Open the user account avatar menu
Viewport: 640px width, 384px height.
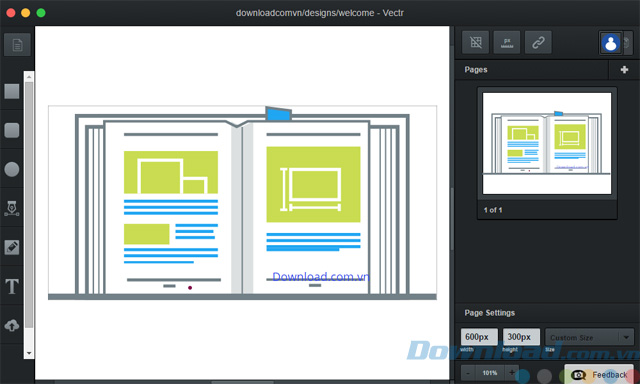(x=611, y=42)
